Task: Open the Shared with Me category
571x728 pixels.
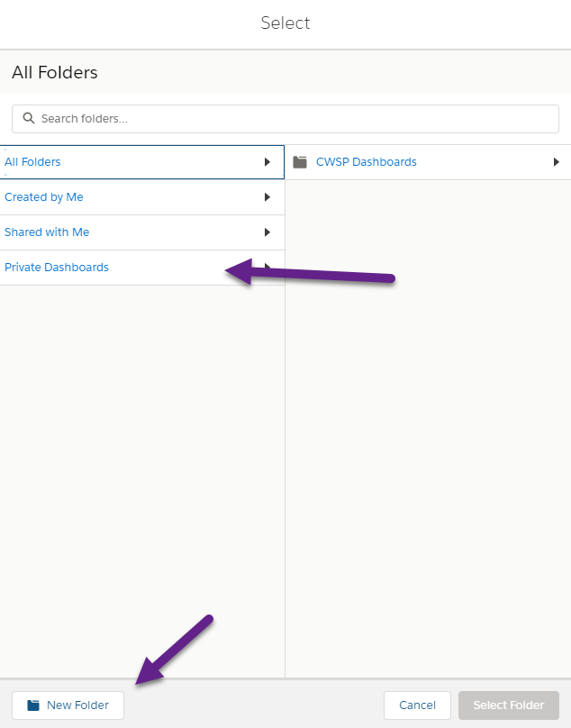Action: [x=142, y=232]
